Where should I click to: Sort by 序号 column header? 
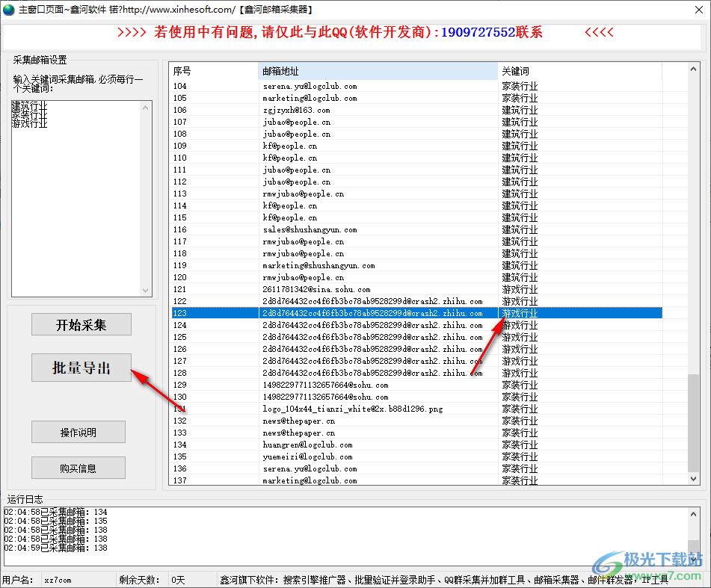click(x=215, y=71)
